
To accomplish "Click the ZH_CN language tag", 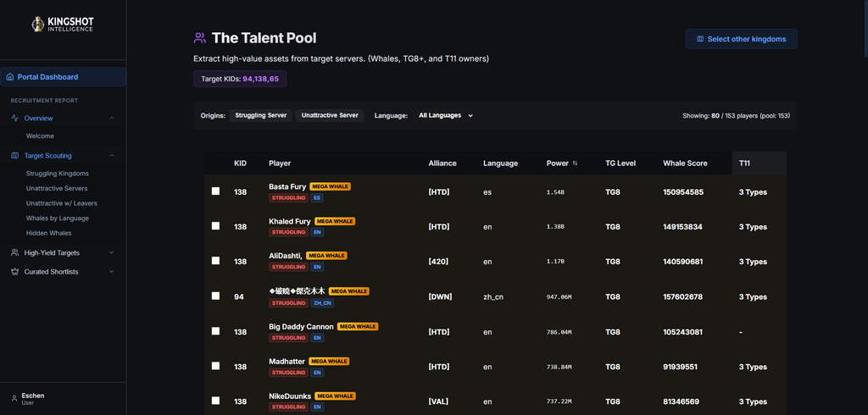I will click(x=322, y=302).
